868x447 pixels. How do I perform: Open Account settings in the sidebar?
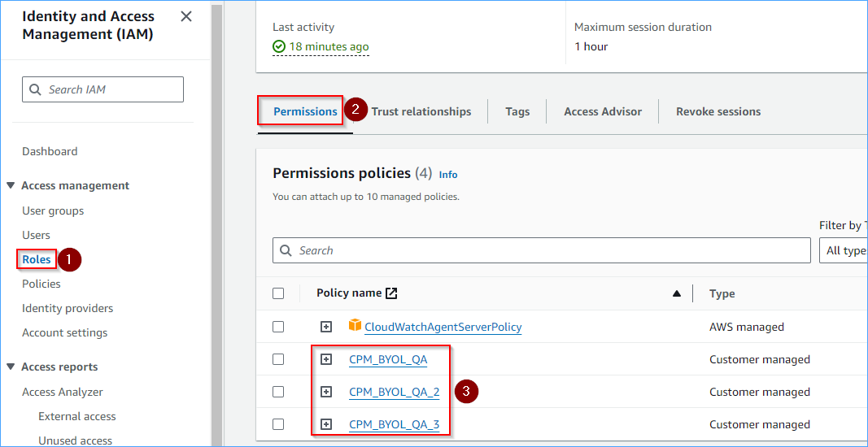pyautogui.click(x=65, y=332)
